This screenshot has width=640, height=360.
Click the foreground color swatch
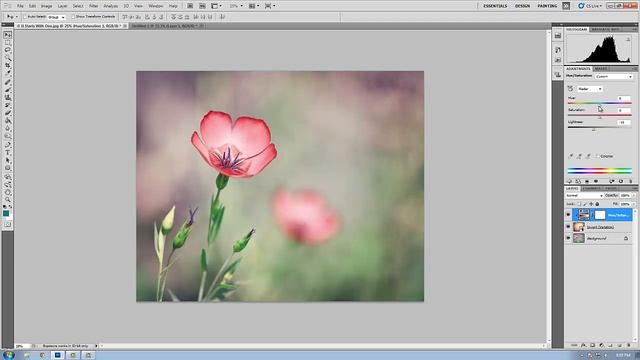tap(6, 213)
